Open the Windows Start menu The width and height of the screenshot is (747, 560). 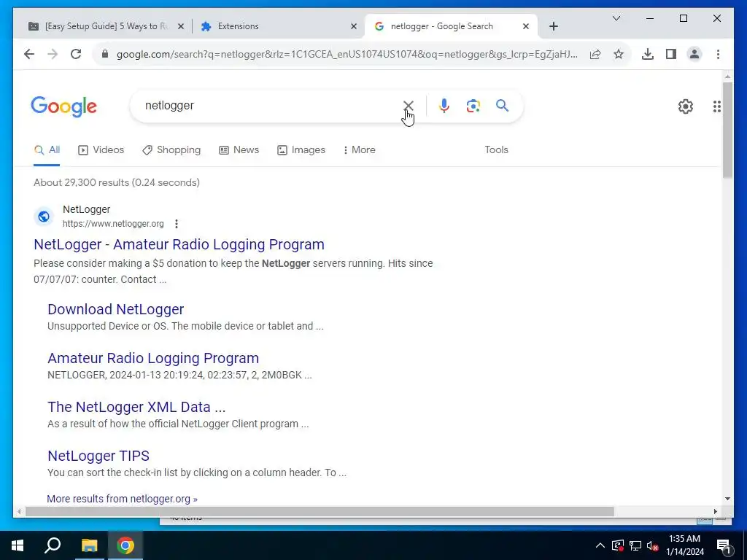[x=18, y=545]
